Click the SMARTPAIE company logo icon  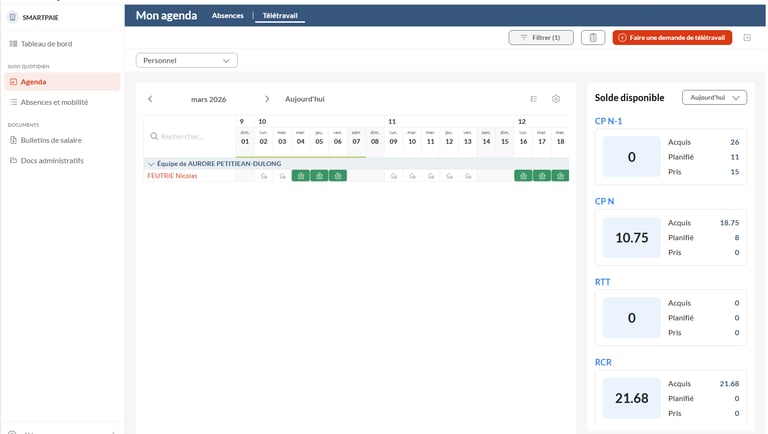[13, 17]
